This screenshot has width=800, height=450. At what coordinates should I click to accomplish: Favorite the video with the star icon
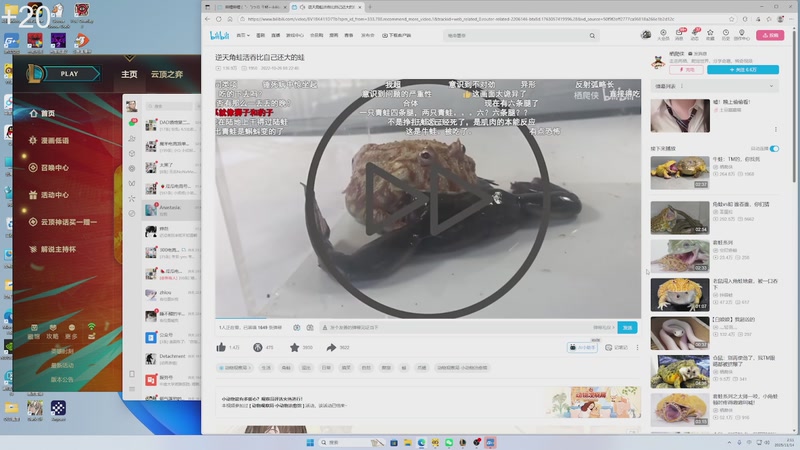coord(294,347)
